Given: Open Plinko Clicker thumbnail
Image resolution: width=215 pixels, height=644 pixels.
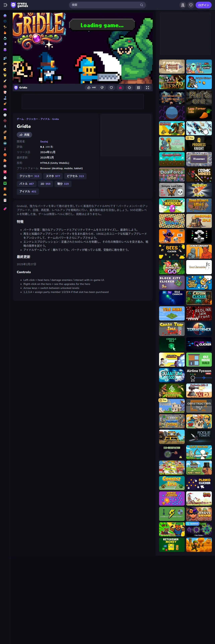Looking at the screenshot, I should pyautogui.click(x=199, y=483).
